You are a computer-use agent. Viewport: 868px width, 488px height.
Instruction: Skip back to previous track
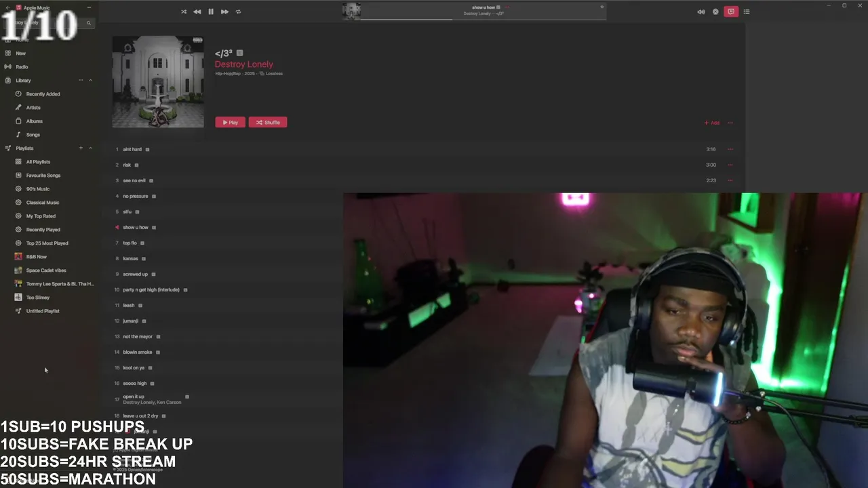tap(197, 12)
